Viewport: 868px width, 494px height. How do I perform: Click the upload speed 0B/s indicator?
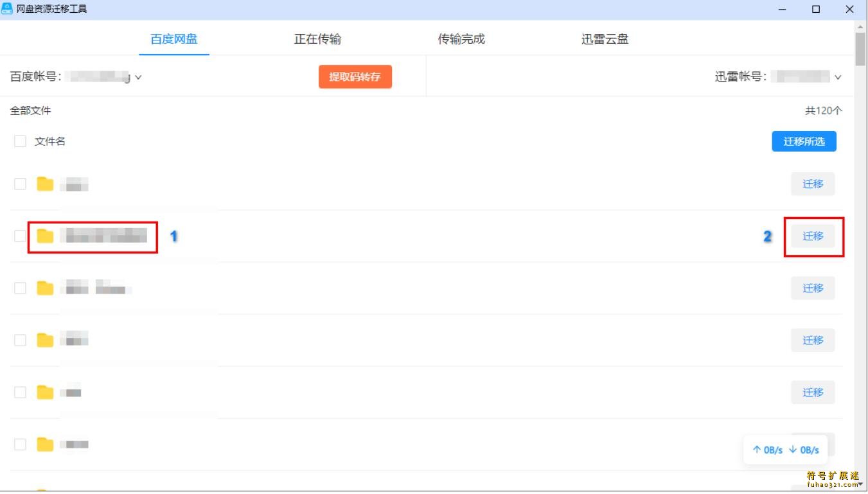[x=768, y=450]
